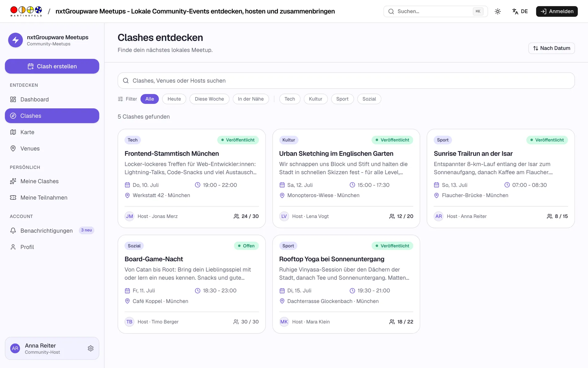
Task: Click the participants icon beside 24 / 30
Action: point(236,216)
